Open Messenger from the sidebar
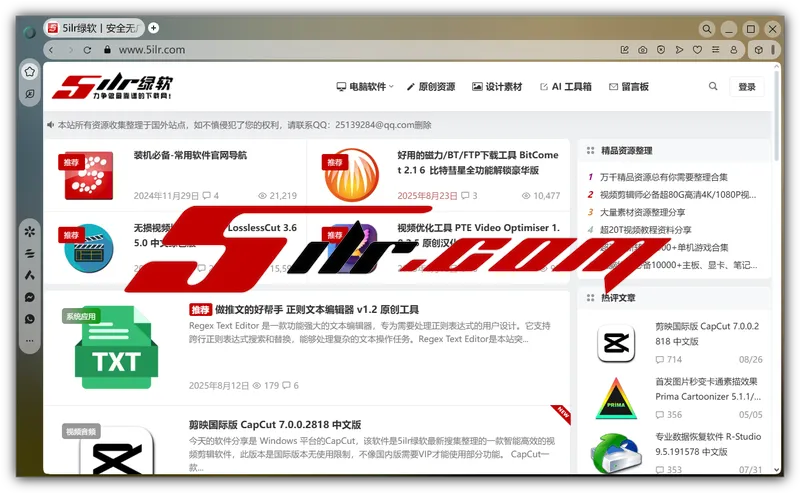 (x=30, y=297)
